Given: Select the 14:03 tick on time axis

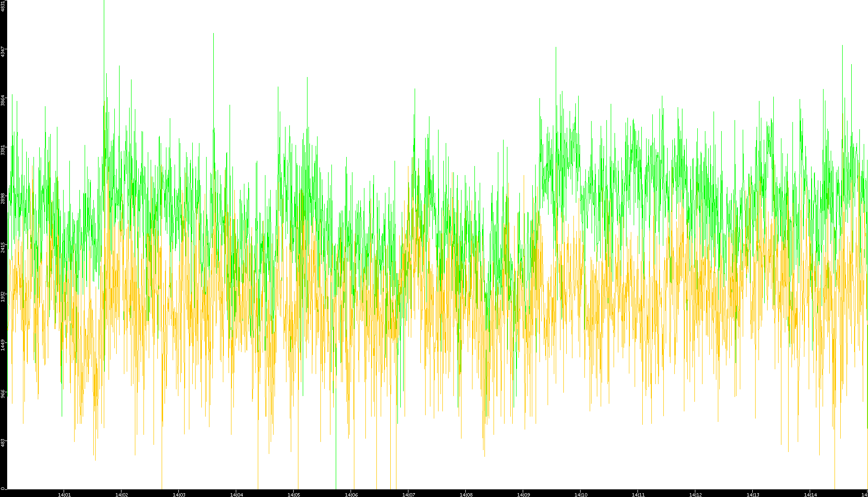Looking at the screenshot, I should click(179, 494).
